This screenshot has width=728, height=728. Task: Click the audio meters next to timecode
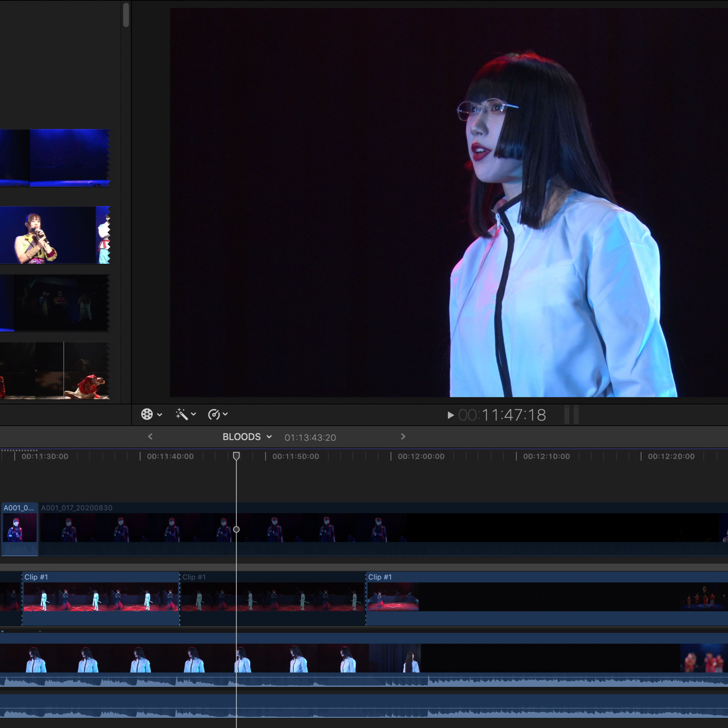click(571, 415)
